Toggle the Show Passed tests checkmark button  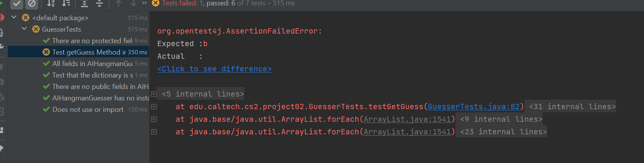coord(17,3)
